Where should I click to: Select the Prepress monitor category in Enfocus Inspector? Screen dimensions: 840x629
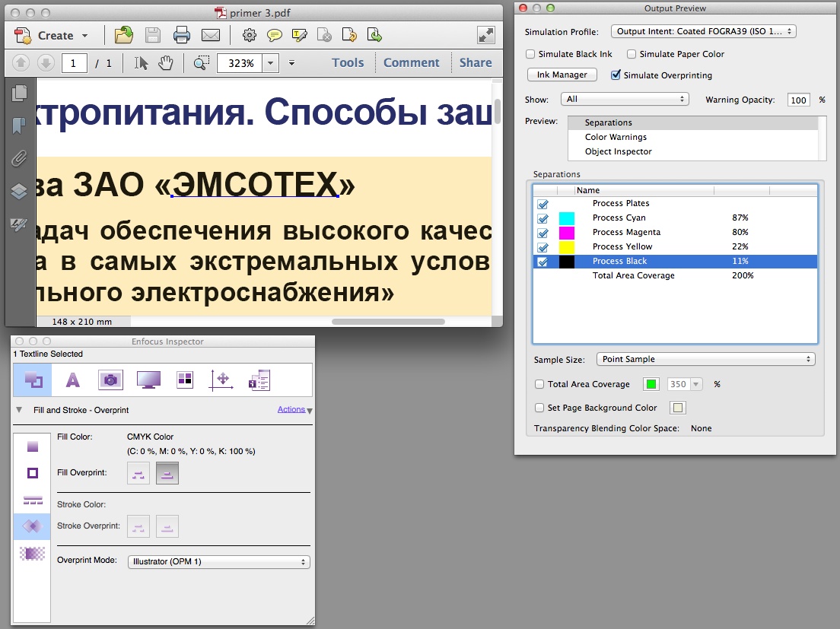point(148,380)
